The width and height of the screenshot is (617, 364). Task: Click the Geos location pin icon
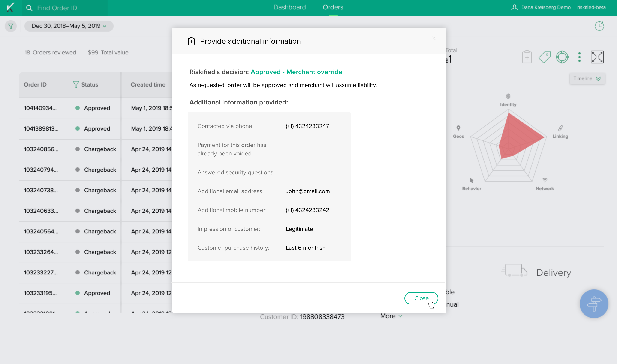(x=458, y=128)
